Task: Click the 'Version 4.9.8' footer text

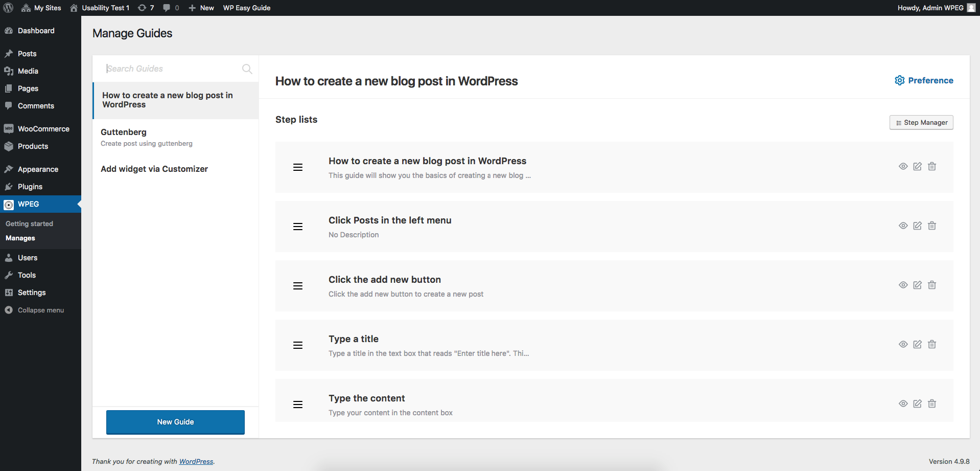Action: tap(949, 461)
